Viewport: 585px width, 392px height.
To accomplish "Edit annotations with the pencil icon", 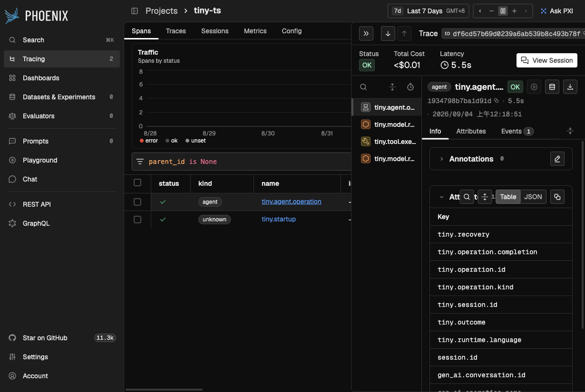I will coord(557,159).
